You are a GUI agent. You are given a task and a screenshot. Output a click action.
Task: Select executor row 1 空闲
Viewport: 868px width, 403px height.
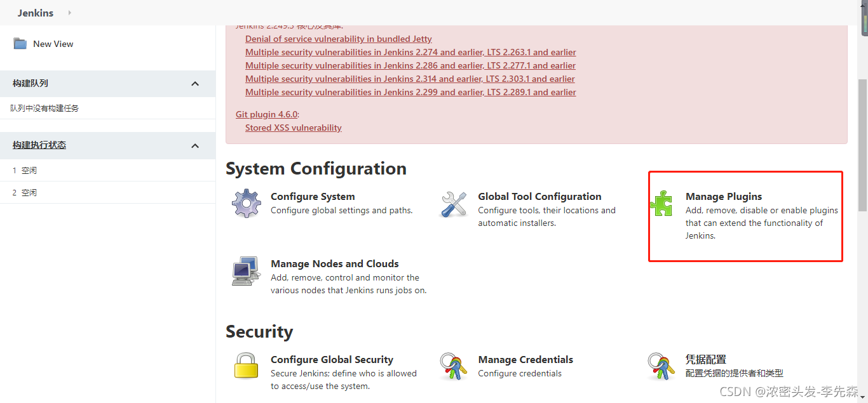(108, 170)
